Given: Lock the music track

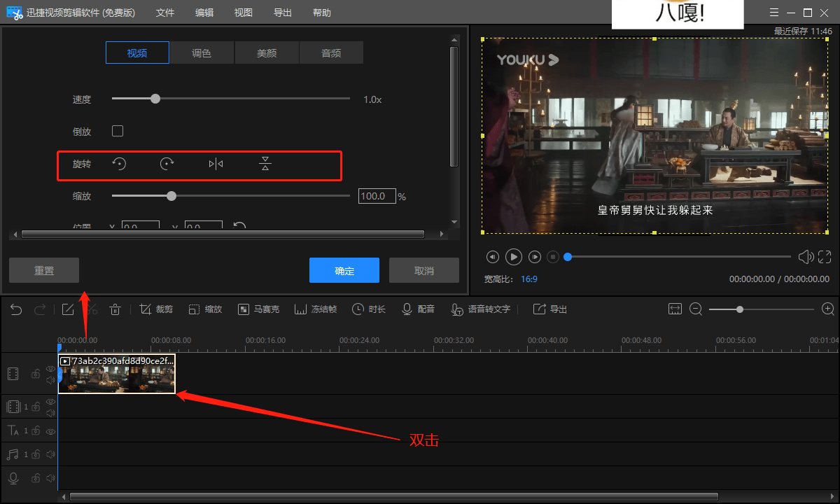Looking at the screenshot, I should click(x=36, y=455).
